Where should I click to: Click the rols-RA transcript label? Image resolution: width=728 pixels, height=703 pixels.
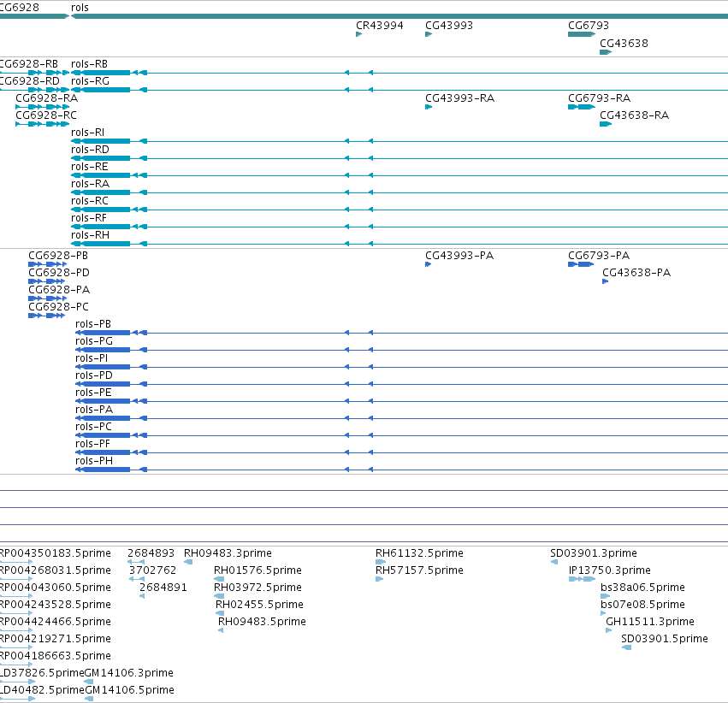(90, 184)
